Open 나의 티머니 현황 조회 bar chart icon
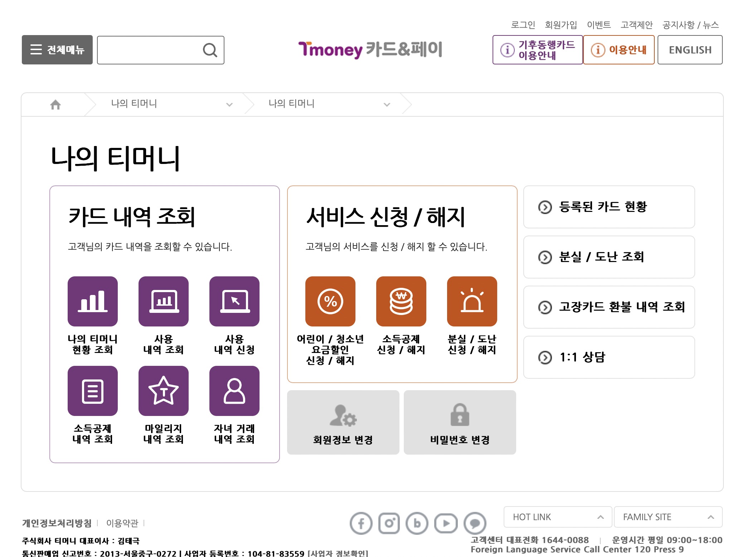 (x=92, y=301)
